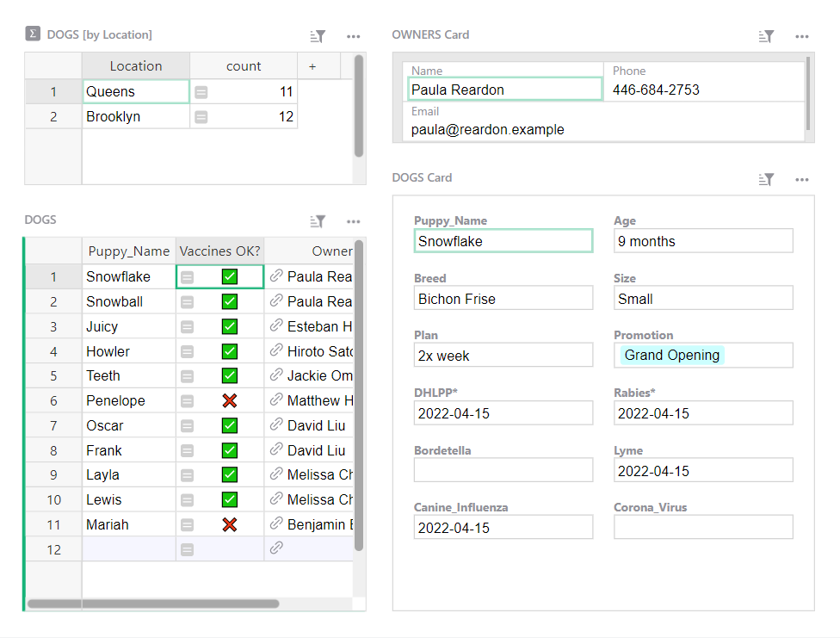Viewport: 840px width, 638px height.
Task: Click the Breed field showing Bichon Frise
Action: (503, 299)
